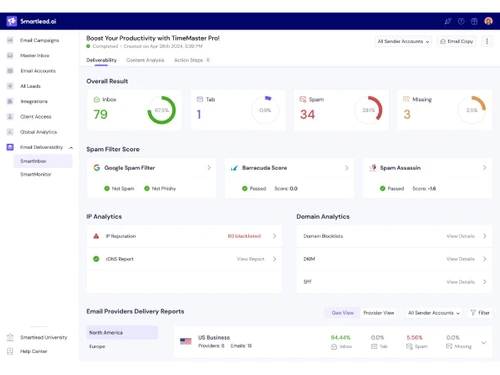Open the All Sender Accounts dropdown at top
Image resolution: width=500 pixels, height=375 pixels.
[403, 41]
